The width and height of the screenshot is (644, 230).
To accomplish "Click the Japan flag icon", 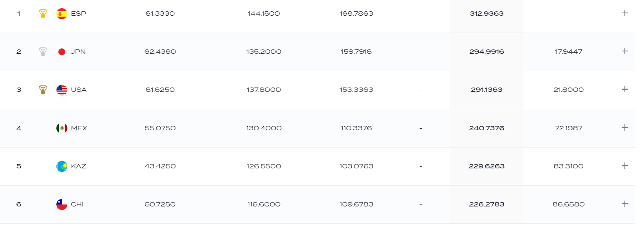I will click(62, 52).
